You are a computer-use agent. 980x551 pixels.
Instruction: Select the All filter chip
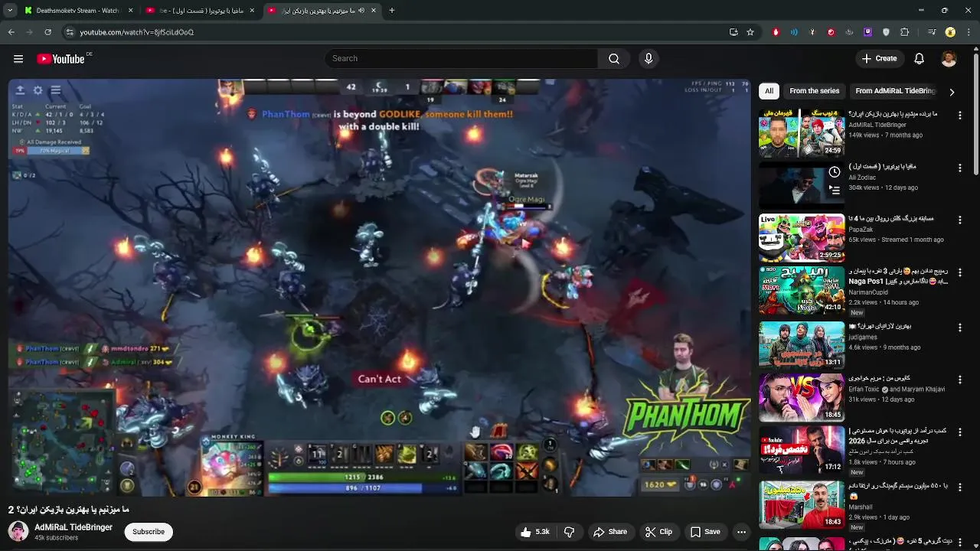coord(769,91)
